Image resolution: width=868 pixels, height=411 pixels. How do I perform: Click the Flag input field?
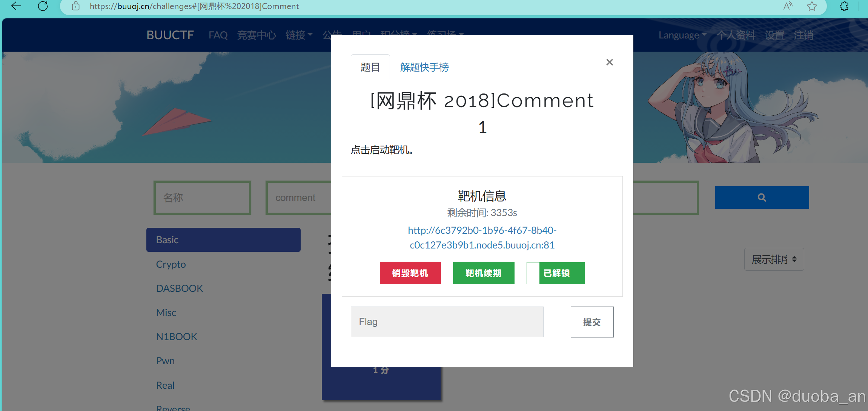[x=447, y=322]
